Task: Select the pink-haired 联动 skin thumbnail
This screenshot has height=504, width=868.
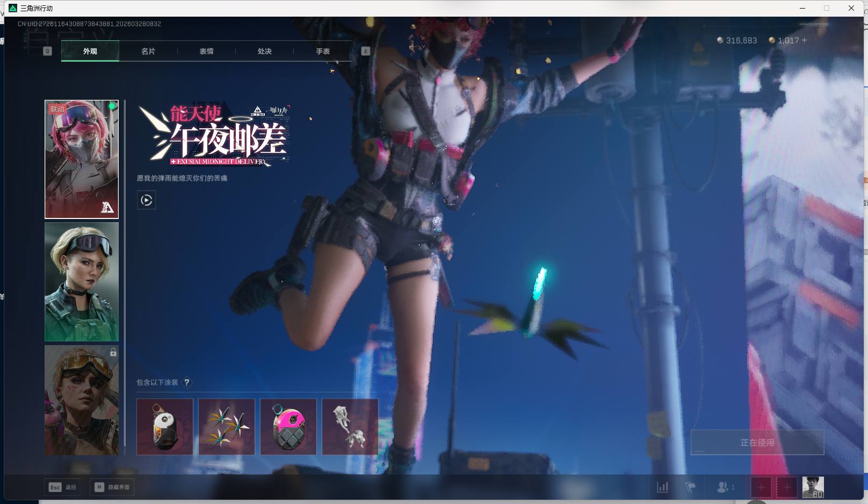Action: (82, 159)
